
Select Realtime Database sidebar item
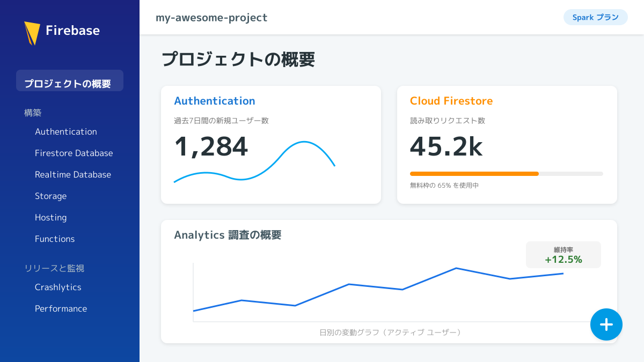coord(73,174)
